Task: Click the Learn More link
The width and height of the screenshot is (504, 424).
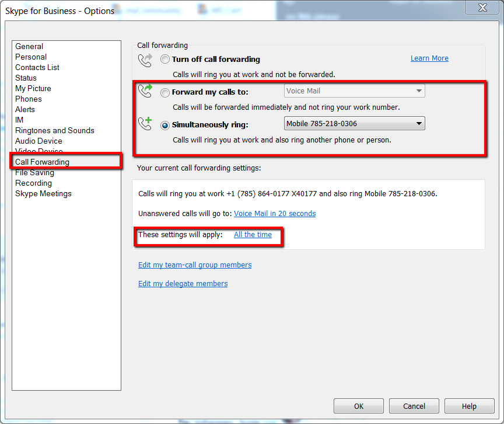Action: [x=429, y=58]
